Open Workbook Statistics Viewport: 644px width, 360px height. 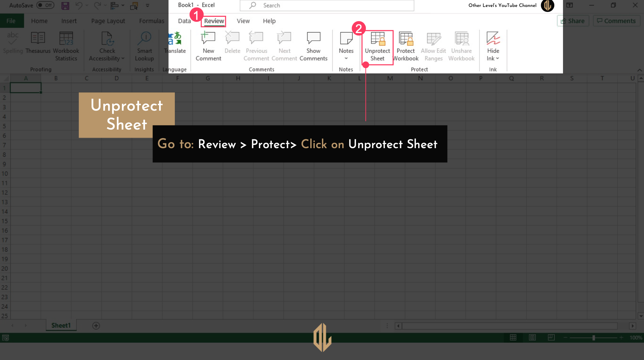click(66, 46)
